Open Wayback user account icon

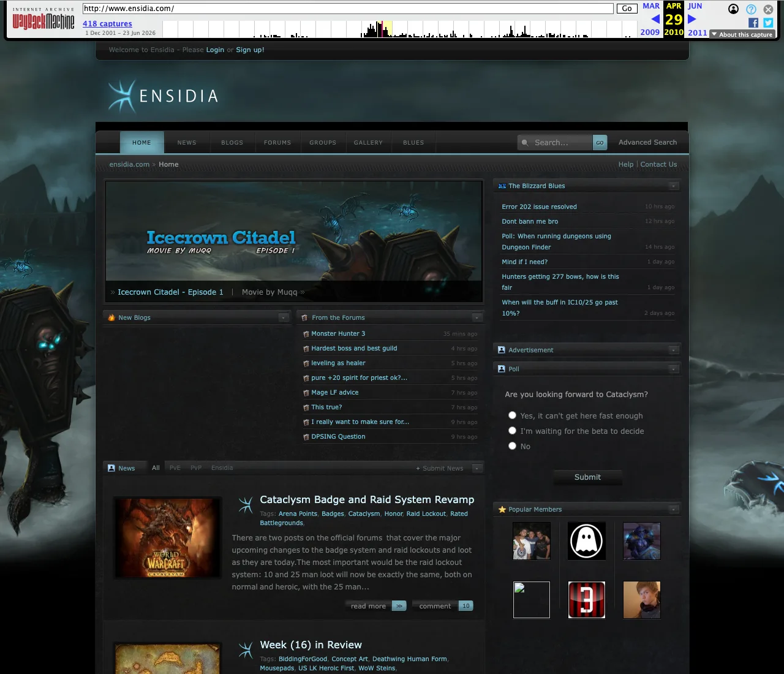click(733, 9)
